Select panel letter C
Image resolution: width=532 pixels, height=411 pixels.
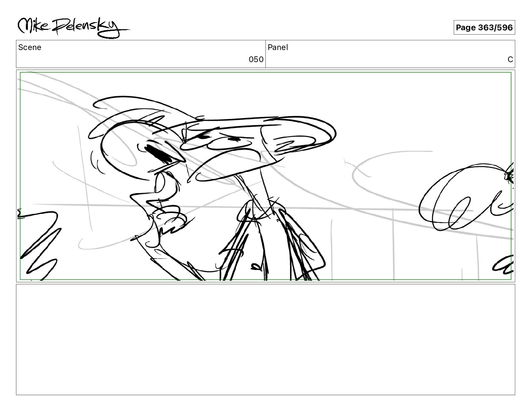coord(510,59)
